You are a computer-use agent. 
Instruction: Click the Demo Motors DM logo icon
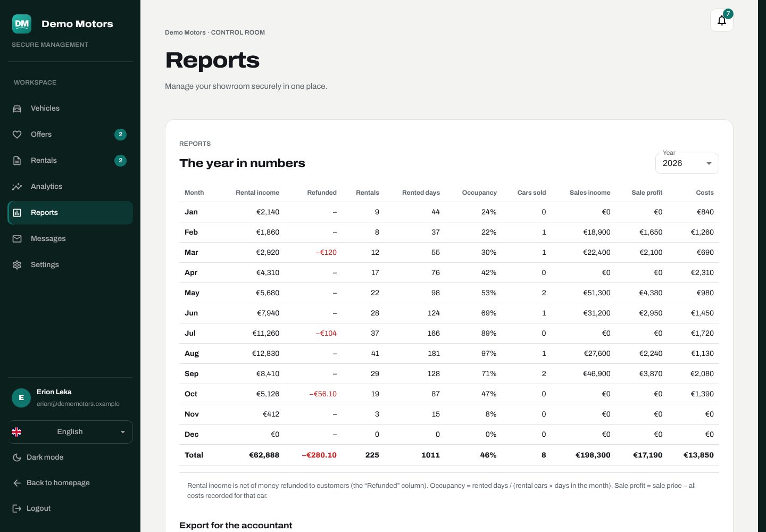pyautogui.click(x=22, y=24)
